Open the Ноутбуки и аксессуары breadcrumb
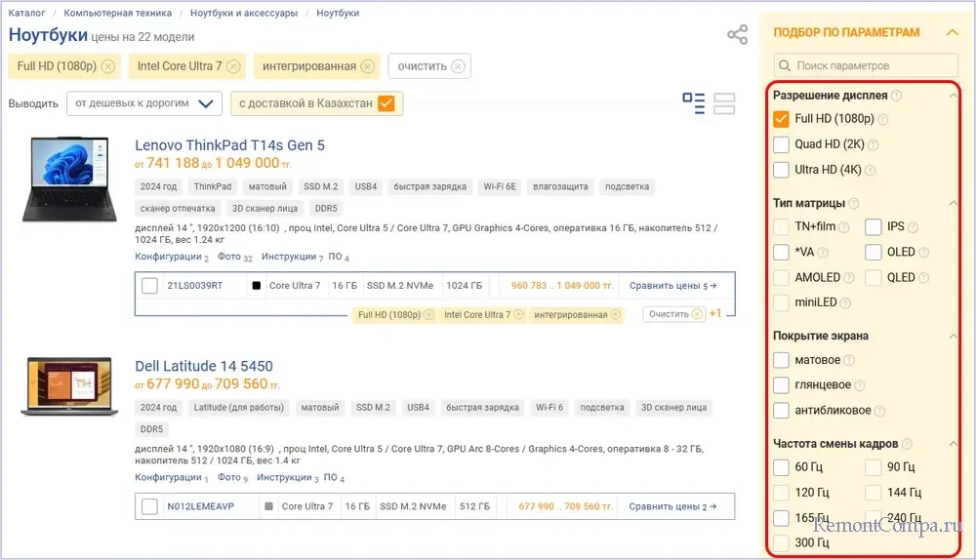The width and height of the screenshot is (976, 560). [x=242, y=13]
